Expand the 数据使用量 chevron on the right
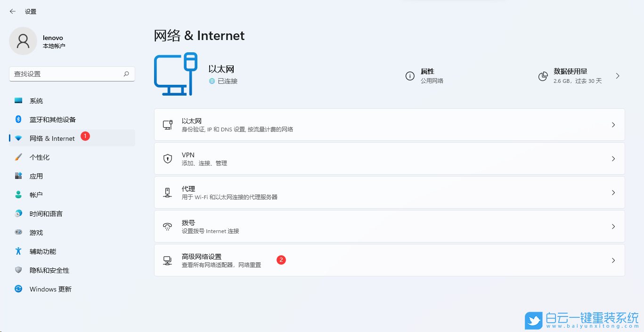The height and width of the screenshot is (332, 644). pos(617,75)
